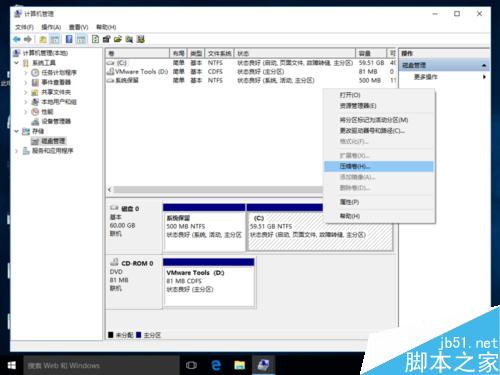Screen dimensions: 500x375
Task: Click the 磁盘 0 disk icon
Action: pyautogui.click(x=115, y=208)
